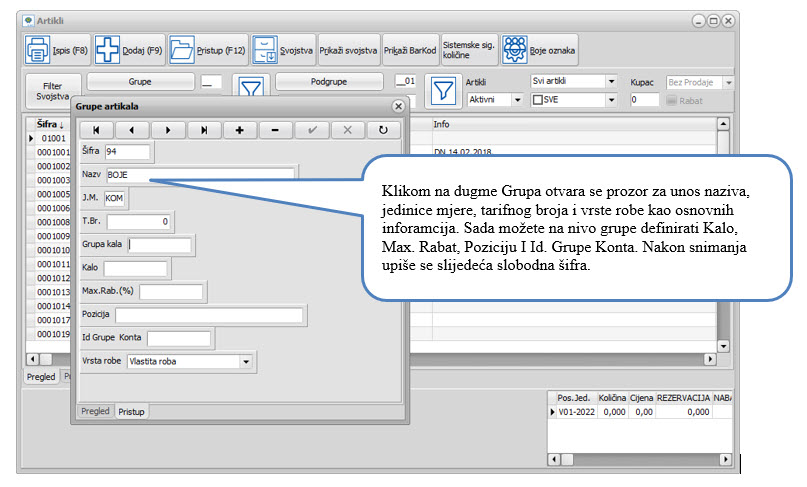Click the Pozicija input field
This screenshot has width=807, height=487.
[x=209, y=315]
